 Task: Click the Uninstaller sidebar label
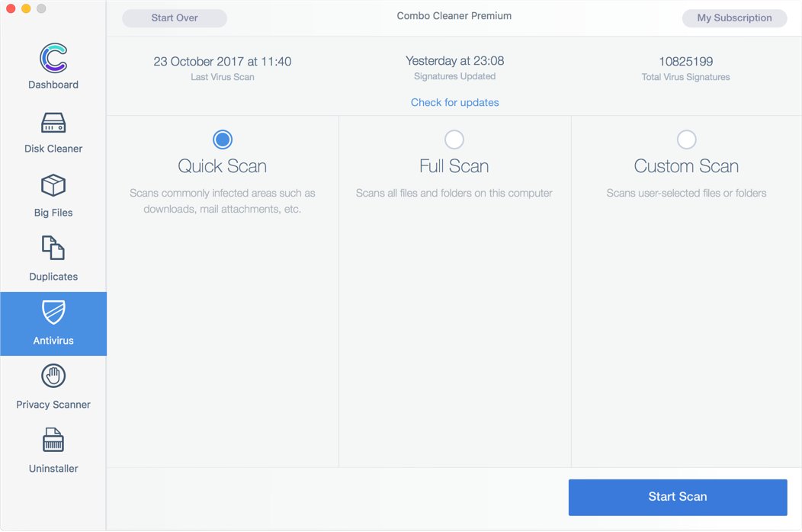[53, 469]
